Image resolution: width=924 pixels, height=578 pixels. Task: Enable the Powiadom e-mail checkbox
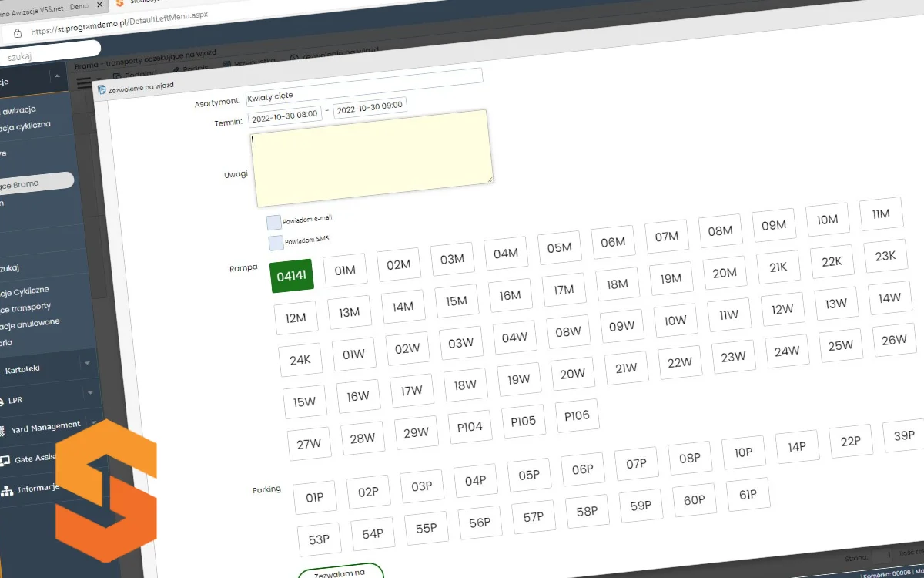(x=274, y=223)
